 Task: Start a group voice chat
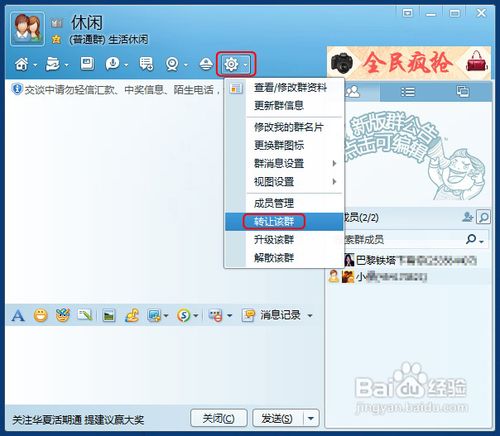tap(113, 64)
